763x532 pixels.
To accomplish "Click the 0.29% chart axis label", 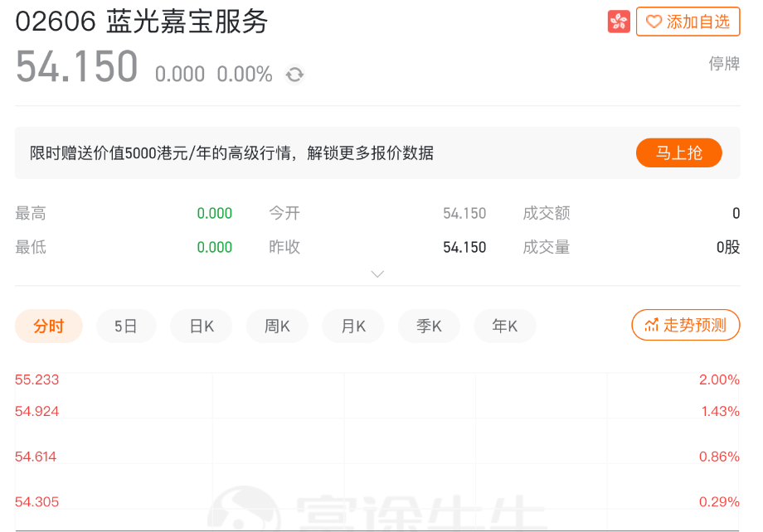I will point(719,501).
